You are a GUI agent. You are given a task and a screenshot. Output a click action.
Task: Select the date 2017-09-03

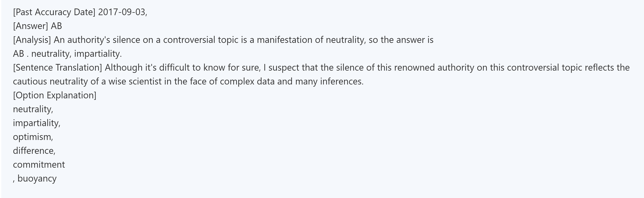[122, 12]
